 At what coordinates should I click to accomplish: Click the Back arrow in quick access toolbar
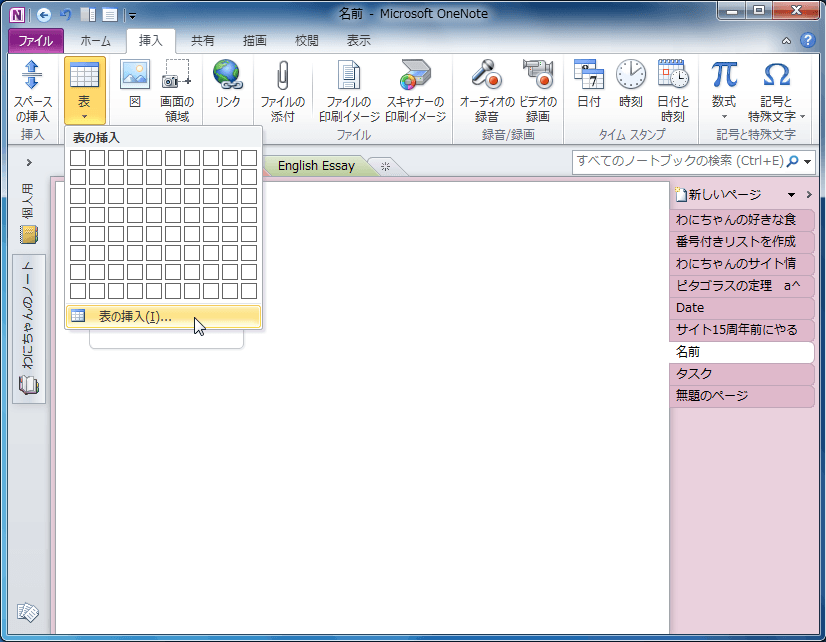click(44, 15)
